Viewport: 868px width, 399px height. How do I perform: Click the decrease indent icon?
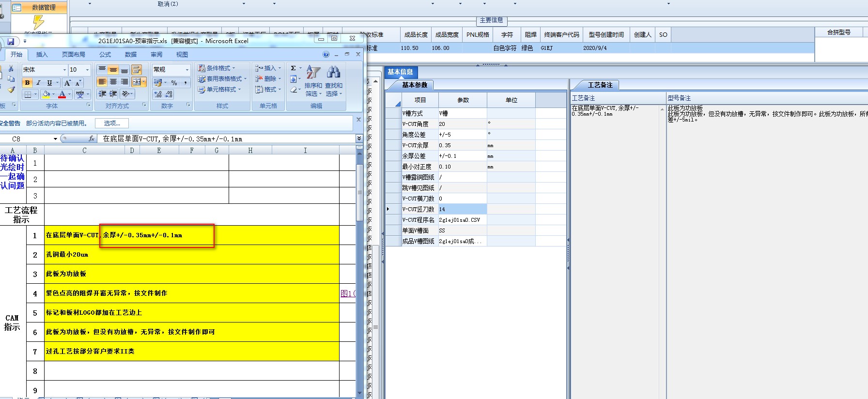pos(102,94)
